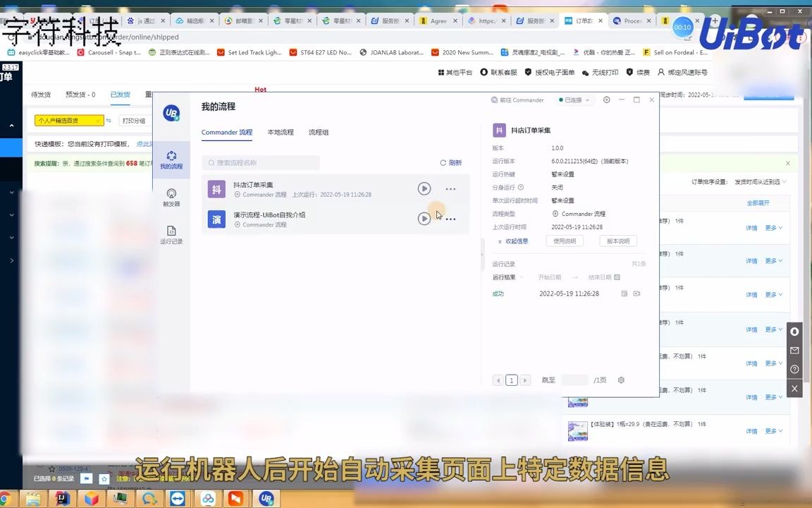Open the 结束日期 calendar picker icon
The image size is (812, 508).
pyautogui.click(x=617, y=277)
